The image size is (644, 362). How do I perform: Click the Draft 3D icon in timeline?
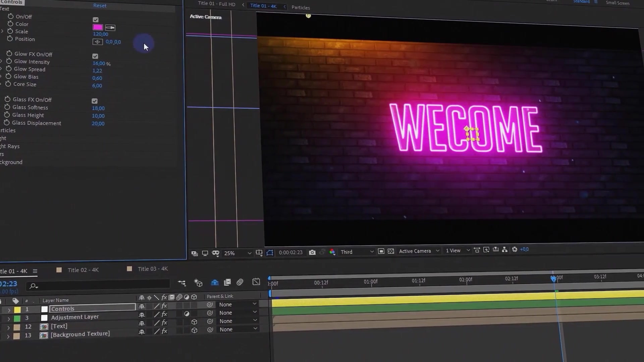tap(198, 283)
